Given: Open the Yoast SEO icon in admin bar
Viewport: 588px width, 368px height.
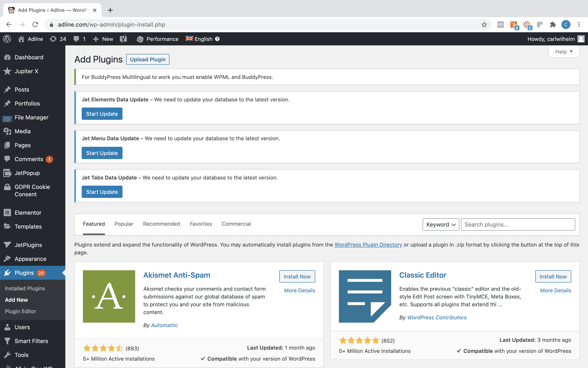Looking at the screenshot, I should click(x=124, y=39).
